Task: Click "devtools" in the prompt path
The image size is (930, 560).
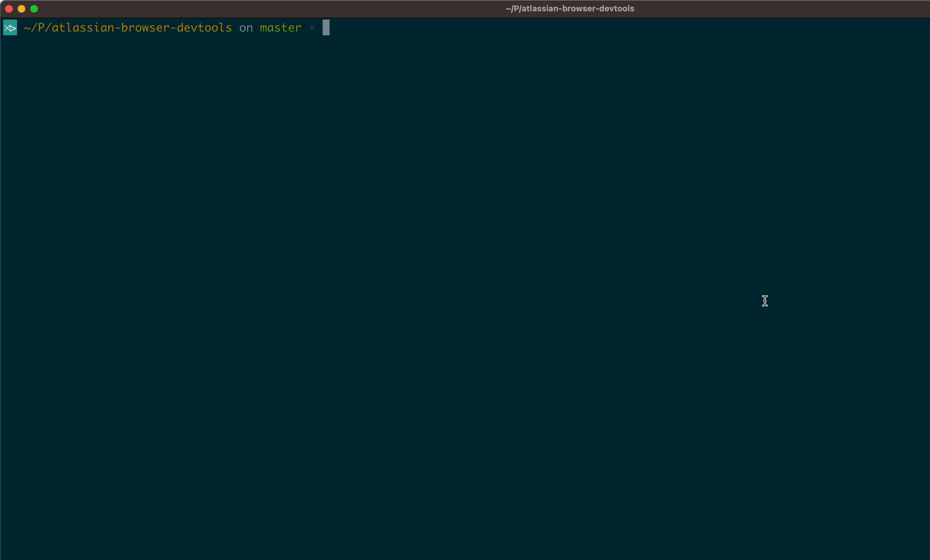Action: [x=204, y=27]
